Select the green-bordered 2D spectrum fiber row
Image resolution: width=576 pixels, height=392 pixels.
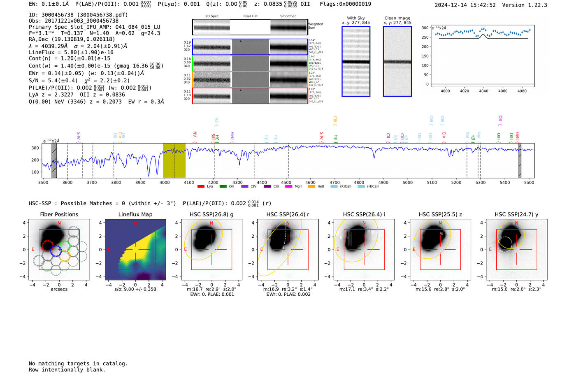tap(250, 63)
